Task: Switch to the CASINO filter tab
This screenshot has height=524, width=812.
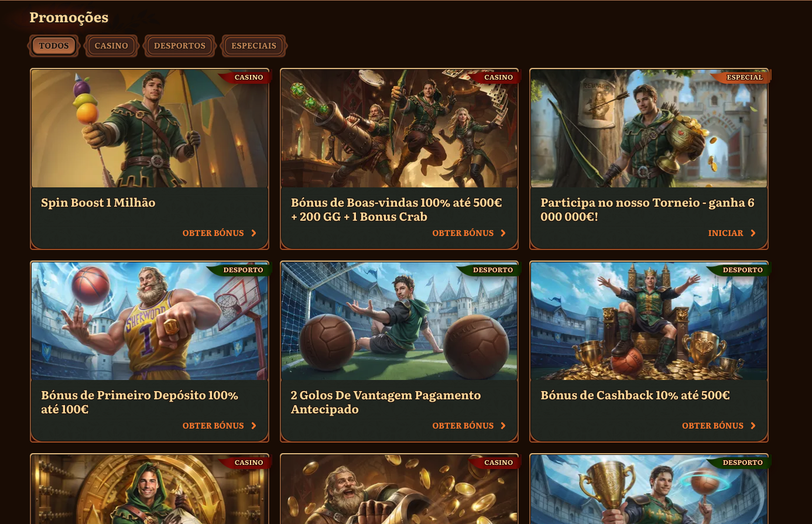Action: 111,46
